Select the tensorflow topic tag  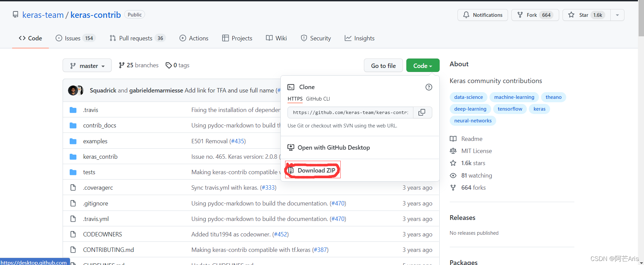pyautogui.click(x=510, y=109)
